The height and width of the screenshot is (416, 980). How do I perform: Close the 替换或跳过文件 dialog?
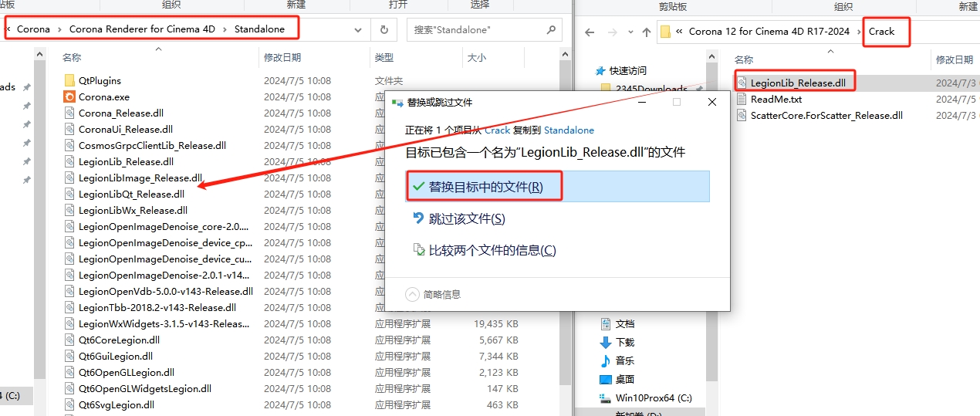click(711, 102)
